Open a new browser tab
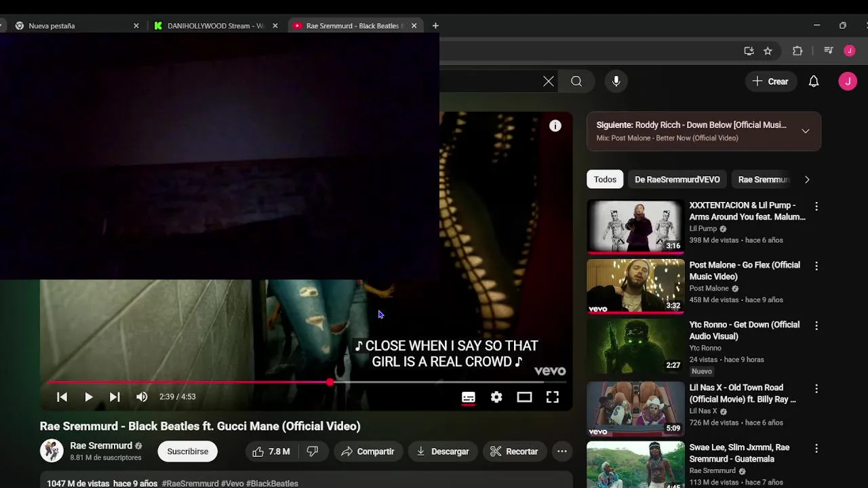The width and height of the screenshot is (868, 488). click(435, 26)
